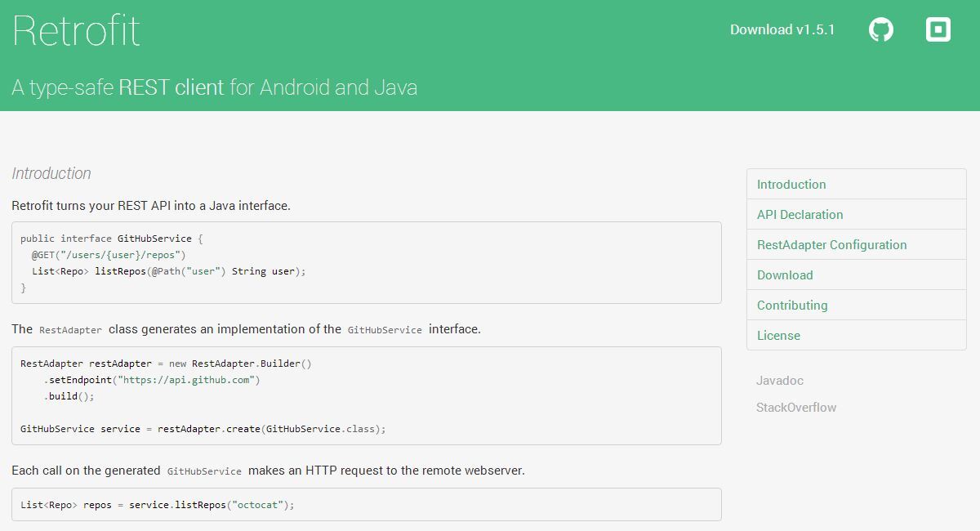Image resolution: width=980 pixels, height=531 pixels.
Task: Click code line 'public interface GitHubService {'
Action: tap(111, 239)
